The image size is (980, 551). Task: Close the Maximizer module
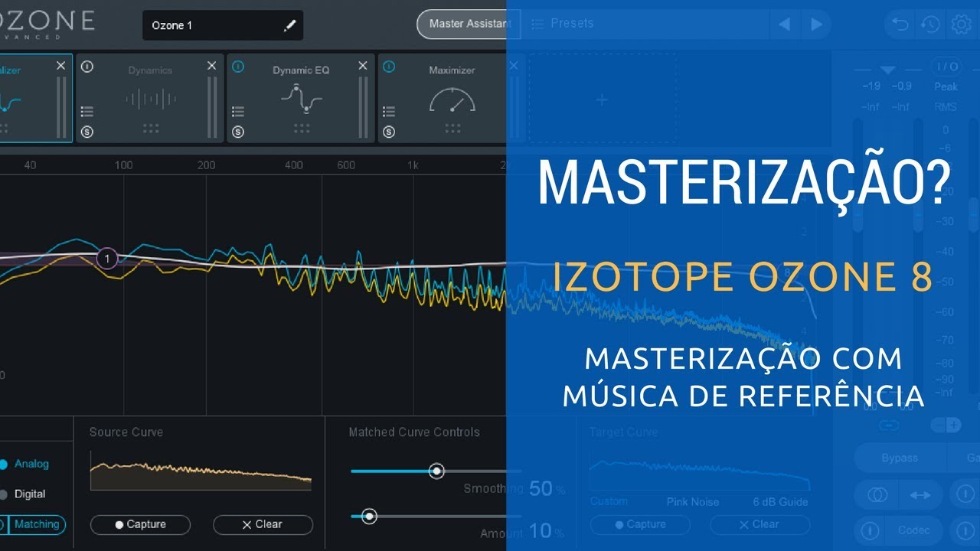[514, 66]
